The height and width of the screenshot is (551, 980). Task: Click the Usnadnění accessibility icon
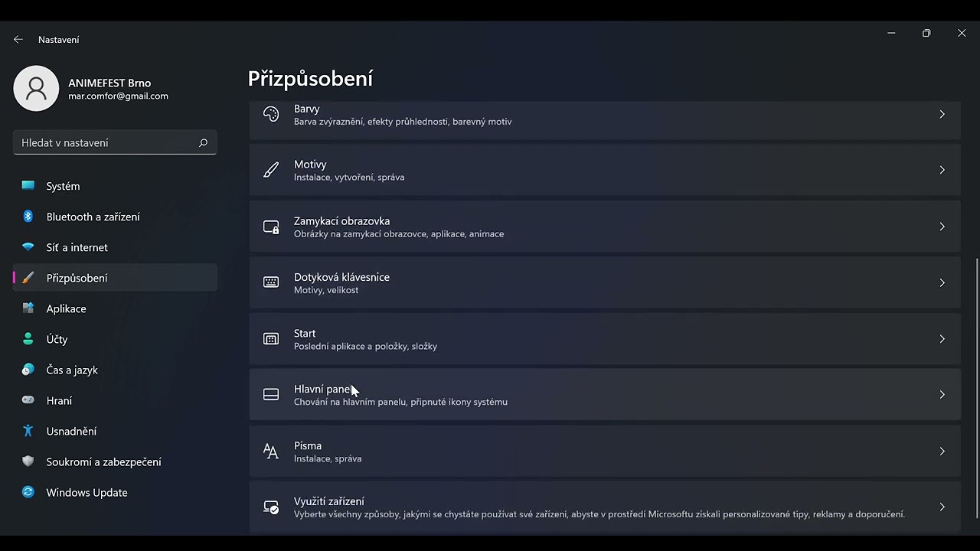(x=28, y=431)
